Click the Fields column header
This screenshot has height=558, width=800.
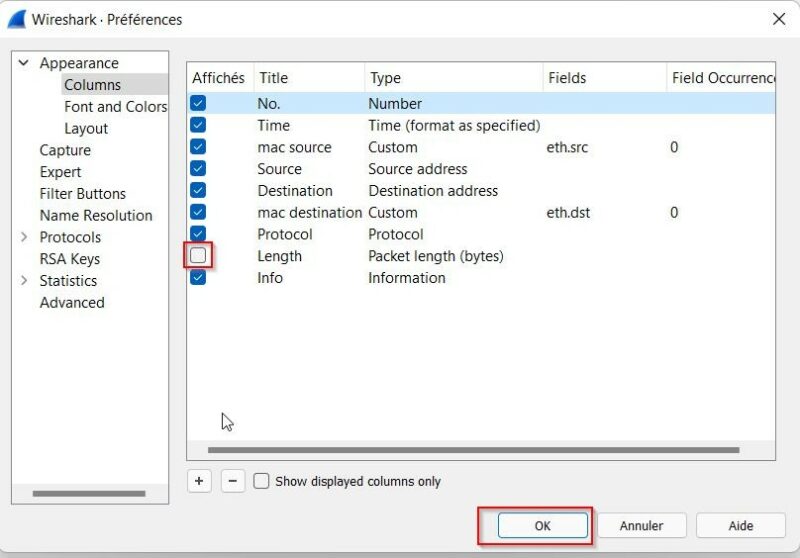pyautogui.click(x=605, y=78)
